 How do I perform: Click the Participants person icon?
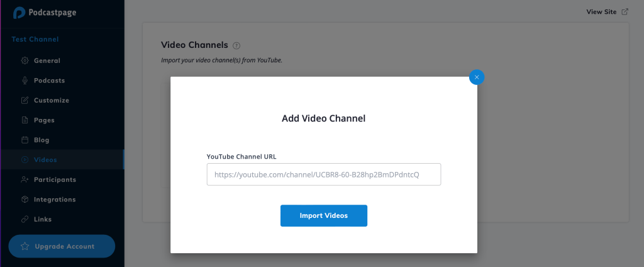tap(25, 179)
